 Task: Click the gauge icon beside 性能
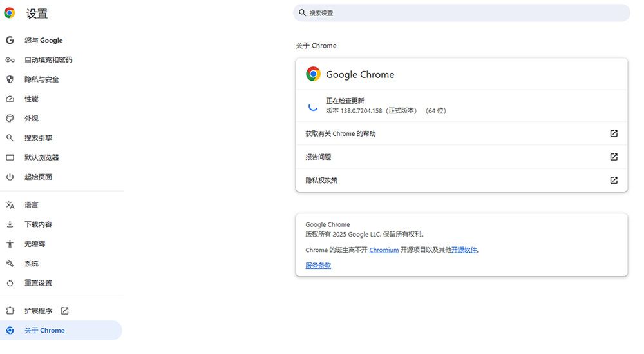[10, 99]
